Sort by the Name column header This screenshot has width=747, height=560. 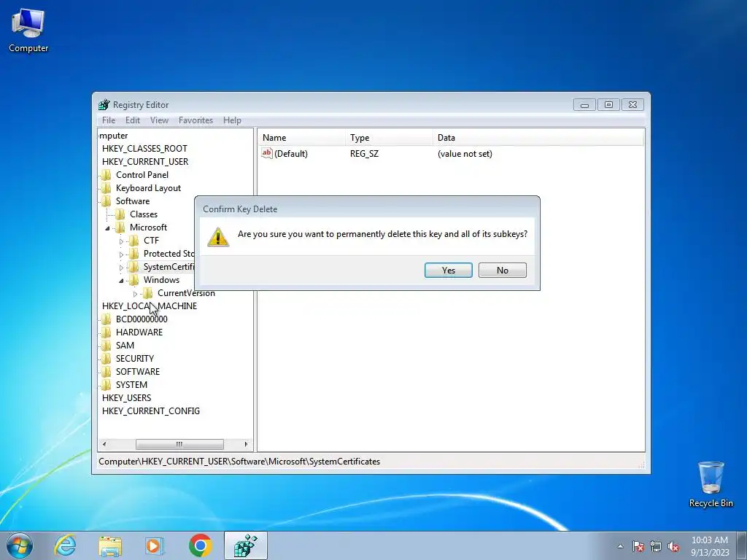301,138
